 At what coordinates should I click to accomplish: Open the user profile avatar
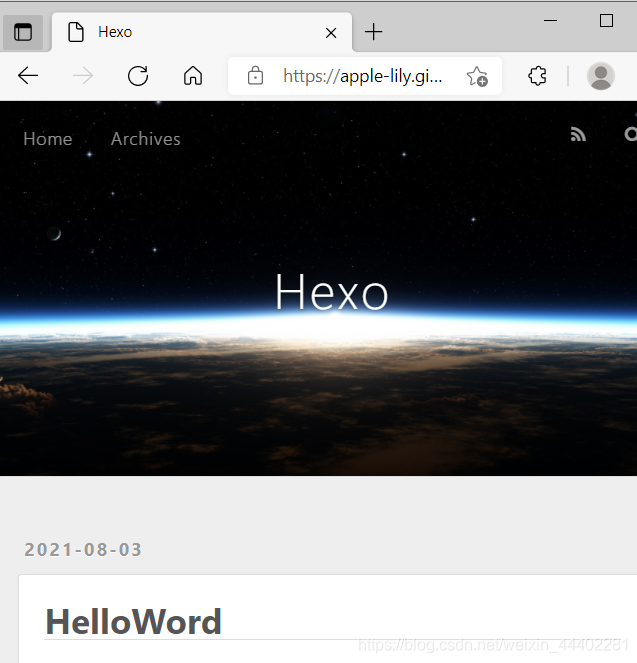tap(601, 76)
